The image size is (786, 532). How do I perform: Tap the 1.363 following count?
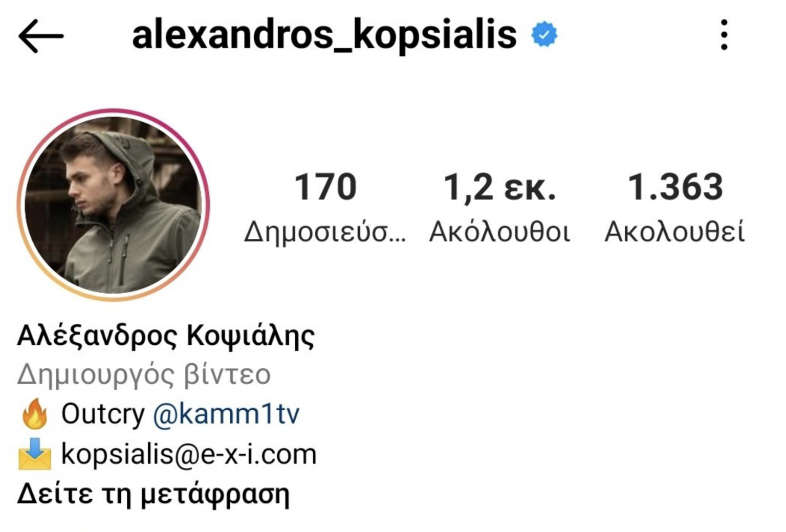click(675, 187)
